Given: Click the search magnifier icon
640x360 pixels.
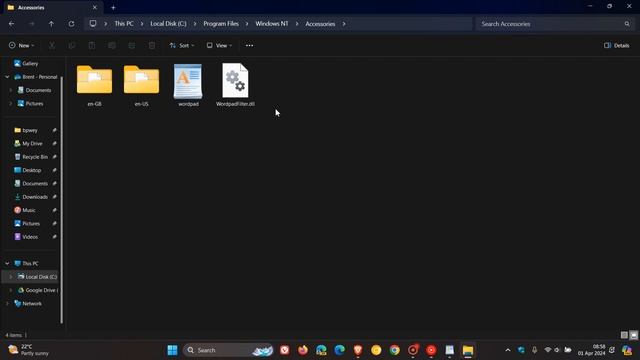Looking at the screenshot, I should coord(627,24).
